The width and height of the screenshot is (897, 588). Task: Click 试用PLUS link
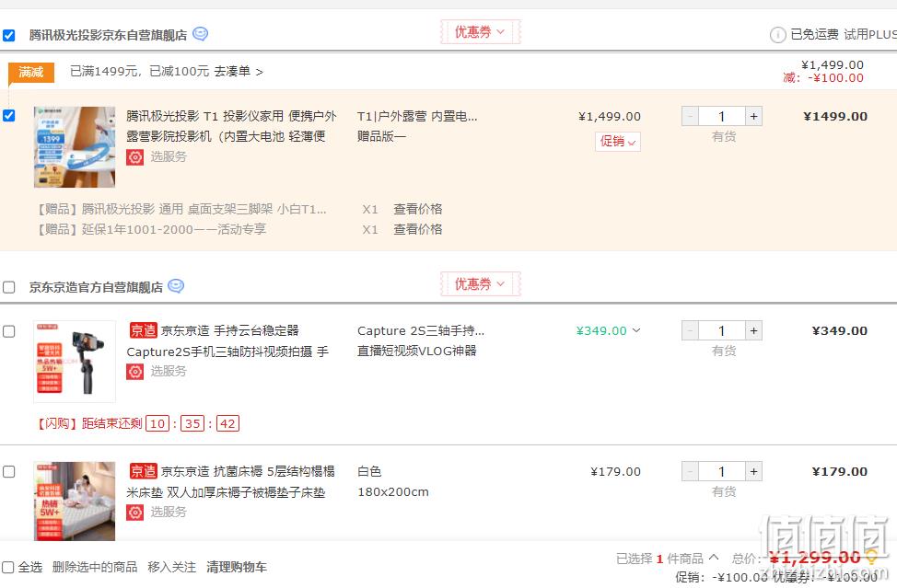[870, 34]
